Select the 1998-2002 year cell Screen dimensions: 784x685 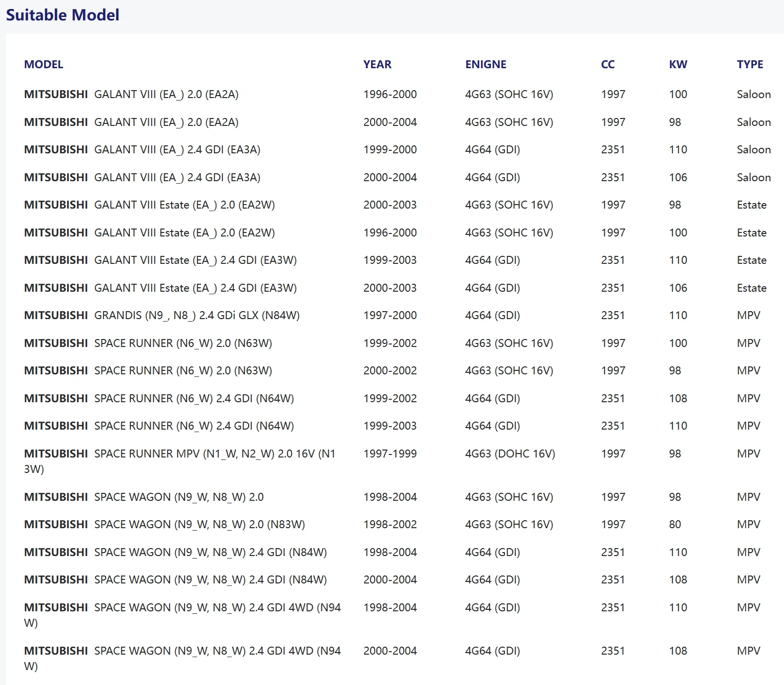[x=390, y=524]
